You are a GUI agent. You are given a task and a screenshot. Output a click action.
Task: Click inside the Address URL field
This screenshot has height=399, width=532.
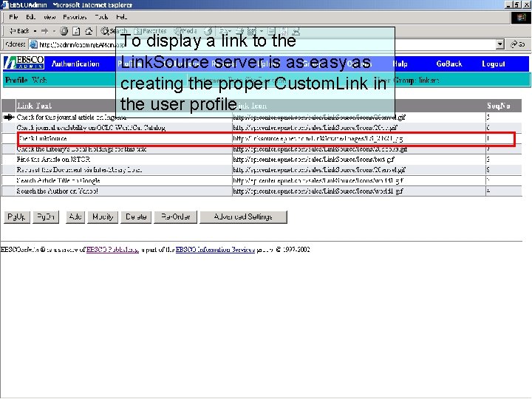[x=262, y=44]
